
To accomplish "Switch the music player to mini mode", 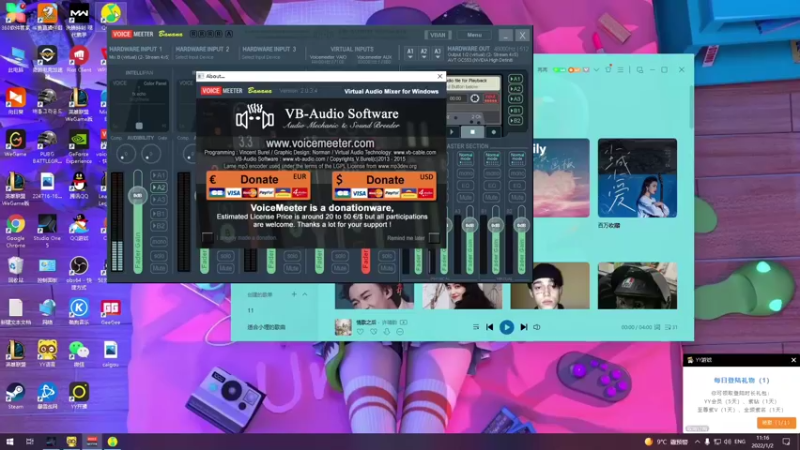I will pos(640,69).
